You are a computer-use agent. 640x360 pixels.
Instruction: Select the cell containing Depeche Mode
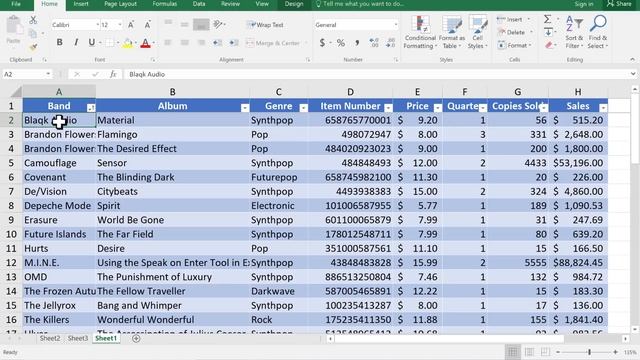(x=59, y=206)
